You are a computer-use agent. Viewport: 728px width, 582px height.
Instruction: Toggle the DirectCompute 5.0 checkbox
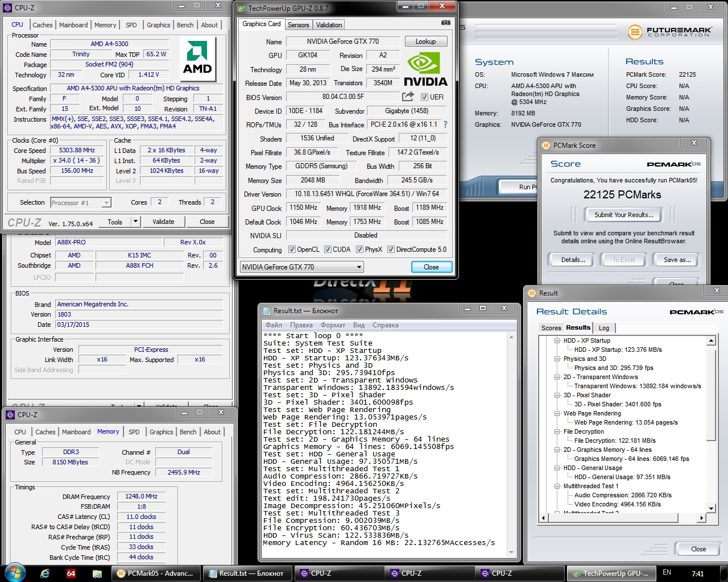(391, 250)
